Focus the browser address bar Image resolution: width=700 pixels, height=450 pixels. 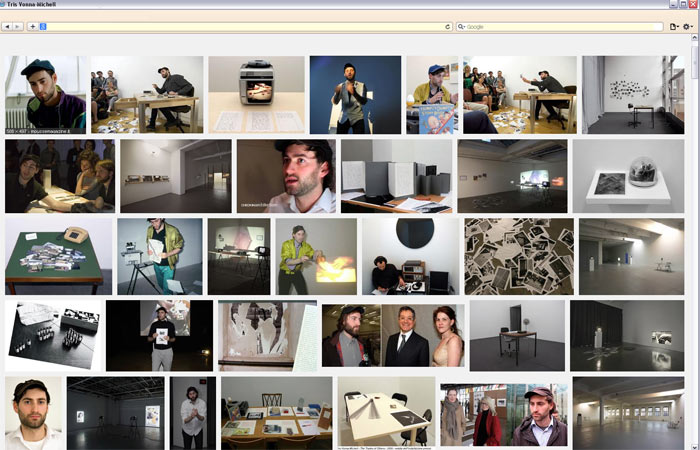[x=246, y=27]
